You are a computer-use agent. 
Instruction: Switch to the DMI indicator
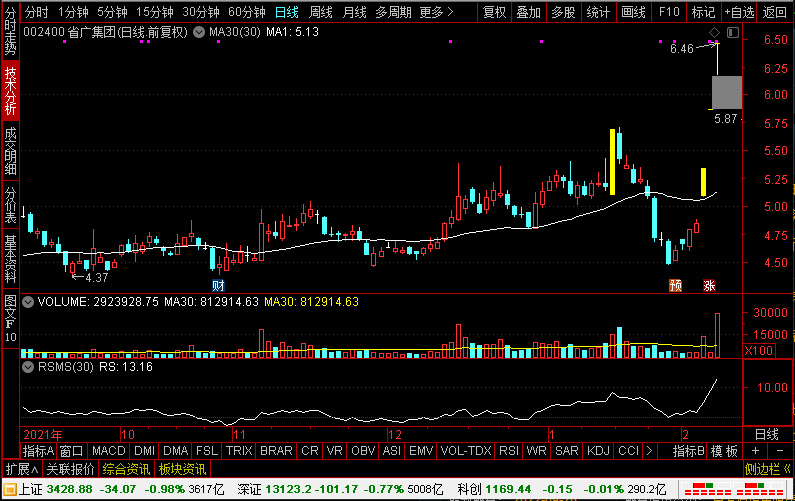tap(144, 451)
